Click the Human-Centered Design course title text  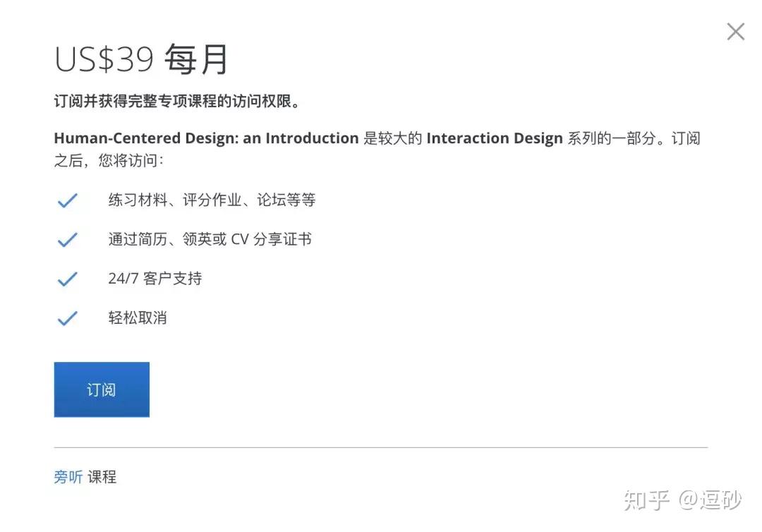click(205, 138)
